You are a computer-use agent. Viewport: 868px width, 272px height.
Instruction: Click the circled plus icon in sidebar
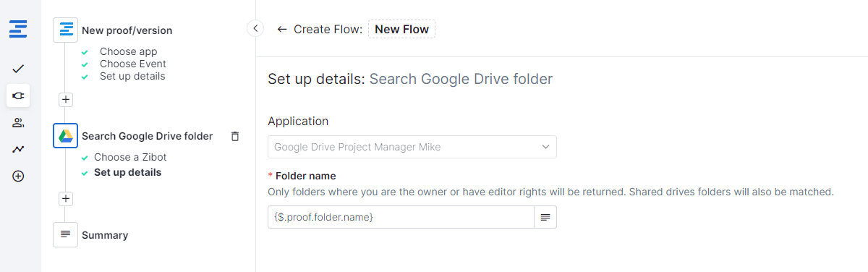click(x=18, y=176)
